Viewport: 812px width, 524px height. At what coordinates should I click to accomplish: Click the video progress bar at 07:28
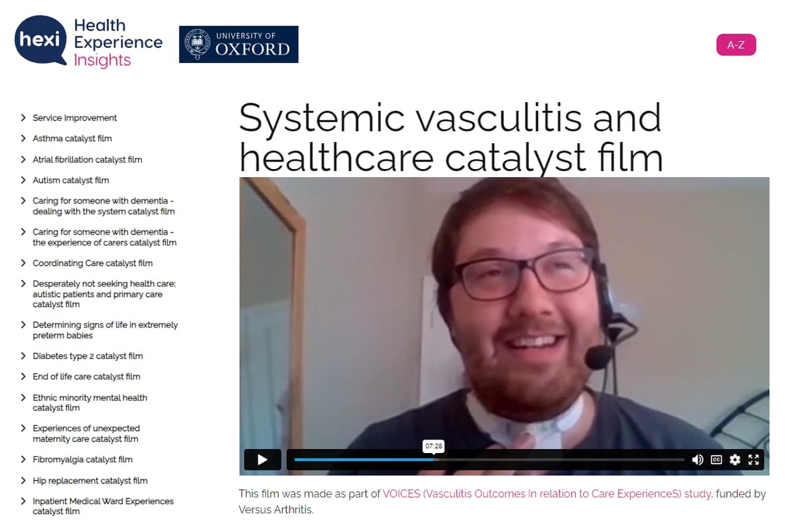click(433, 460)
